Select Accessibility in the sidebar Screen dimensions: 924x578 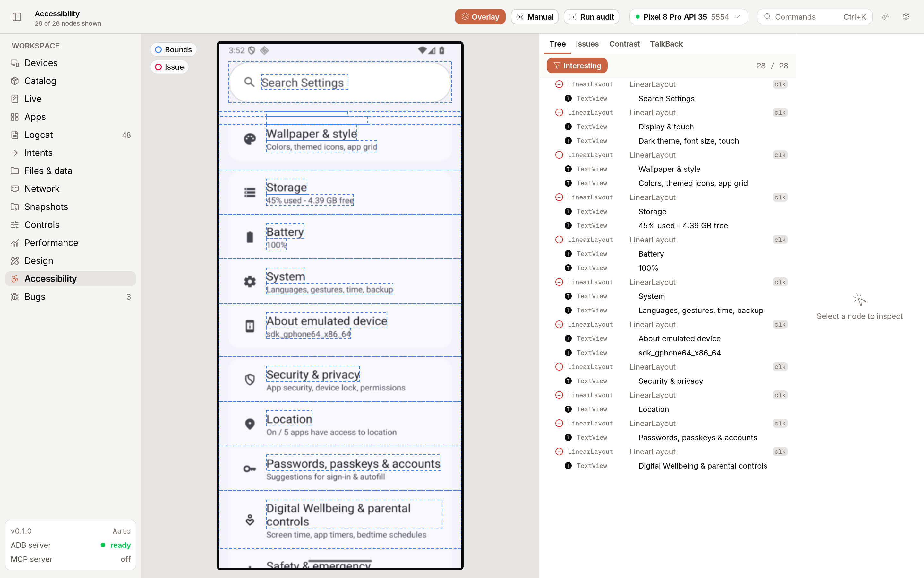[x=71, y=279]
